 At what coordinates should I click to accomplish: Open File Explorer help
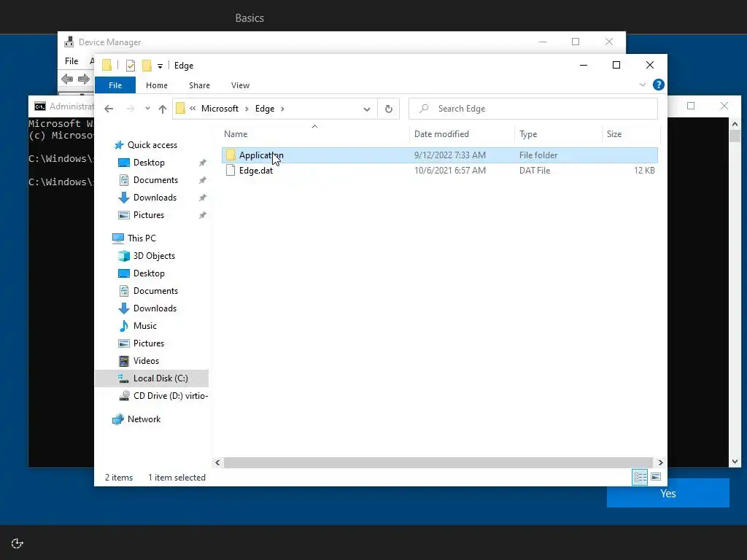point(659,85)
